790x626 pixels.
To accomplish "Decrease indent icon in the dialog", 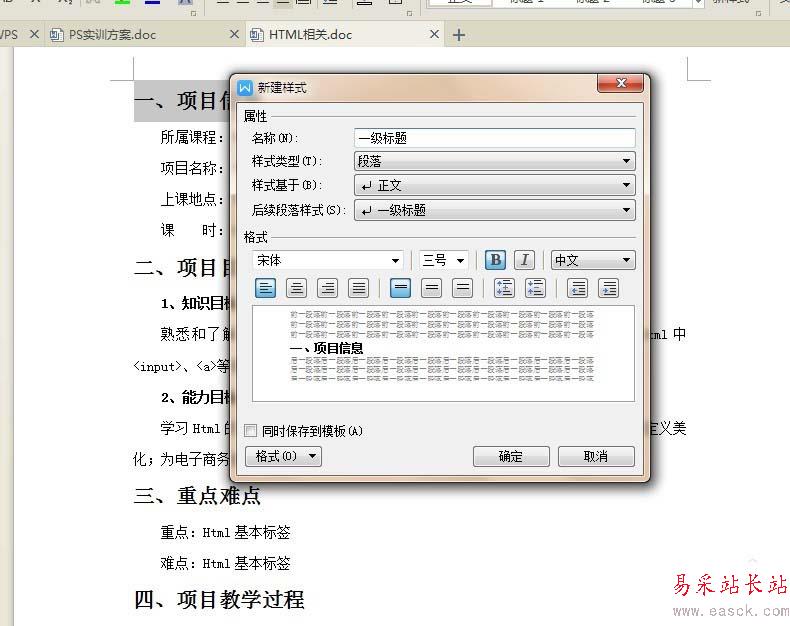I will click(577, 288).
